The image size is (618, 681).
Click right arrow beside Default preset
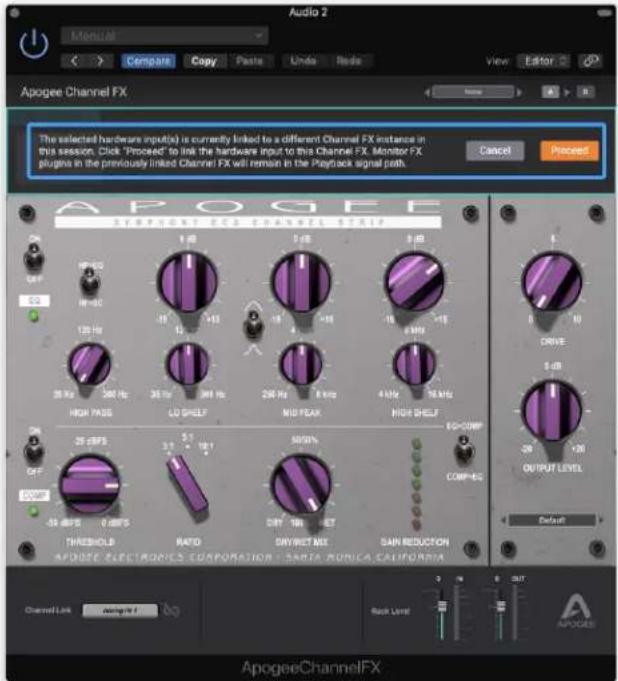point(601,520)
